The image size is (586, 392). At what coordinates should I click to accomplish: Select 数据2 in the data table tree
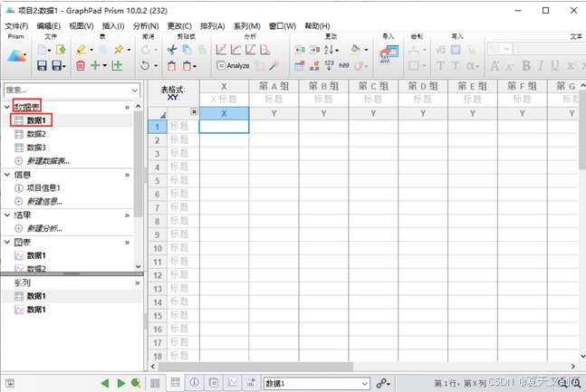click(x=36, y=134)
